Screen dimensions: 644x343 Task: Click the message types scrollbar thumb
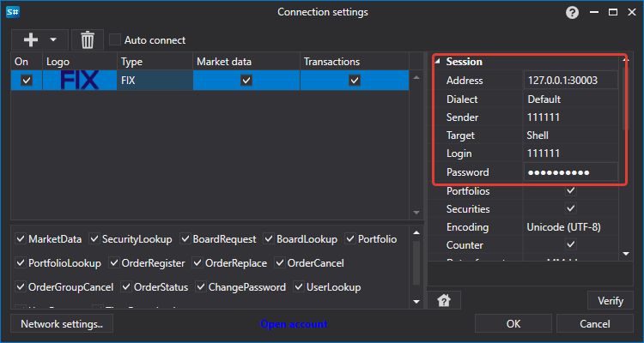(416, 263)
